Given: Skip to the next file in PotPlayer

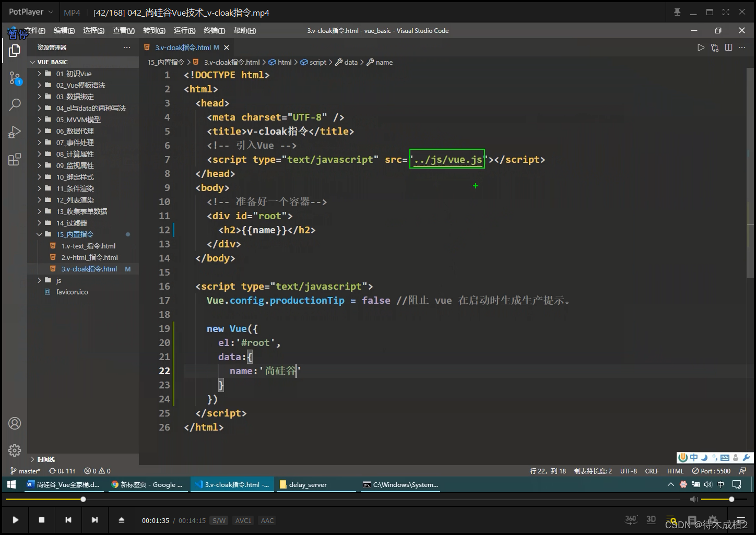Looking at the screenshot, I should 95,520.
